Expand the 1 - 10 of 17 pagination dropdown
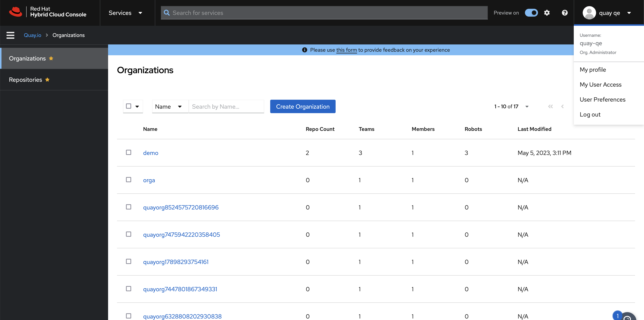The image size is (644, 320). click(x=527, y=106)
